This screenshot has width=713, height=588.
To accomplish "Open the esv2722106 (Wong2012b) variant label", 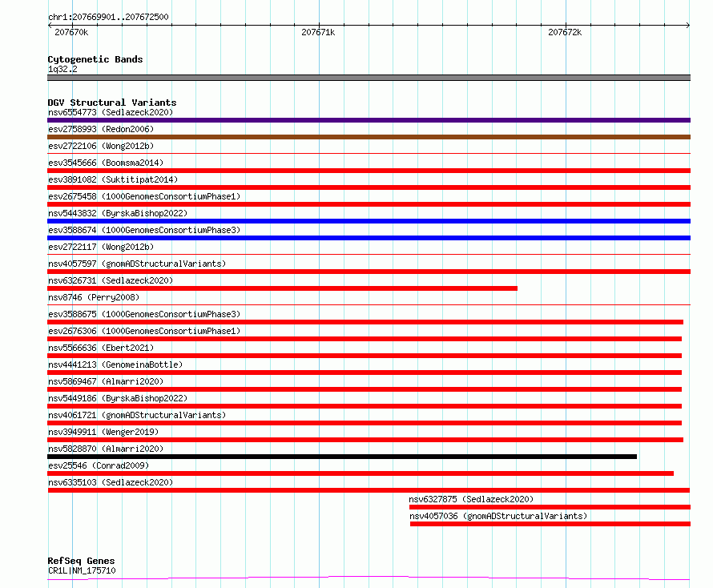I will pyautogui.click(x=101, y=146).
